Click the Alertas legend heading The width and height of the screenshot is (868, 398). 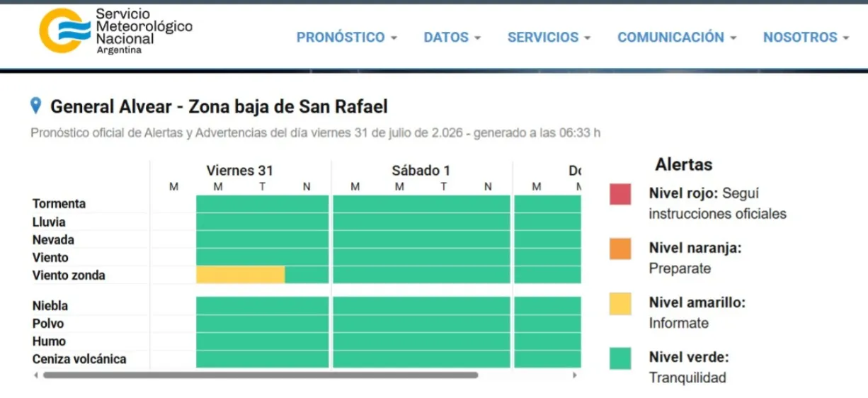click(684, 164)
